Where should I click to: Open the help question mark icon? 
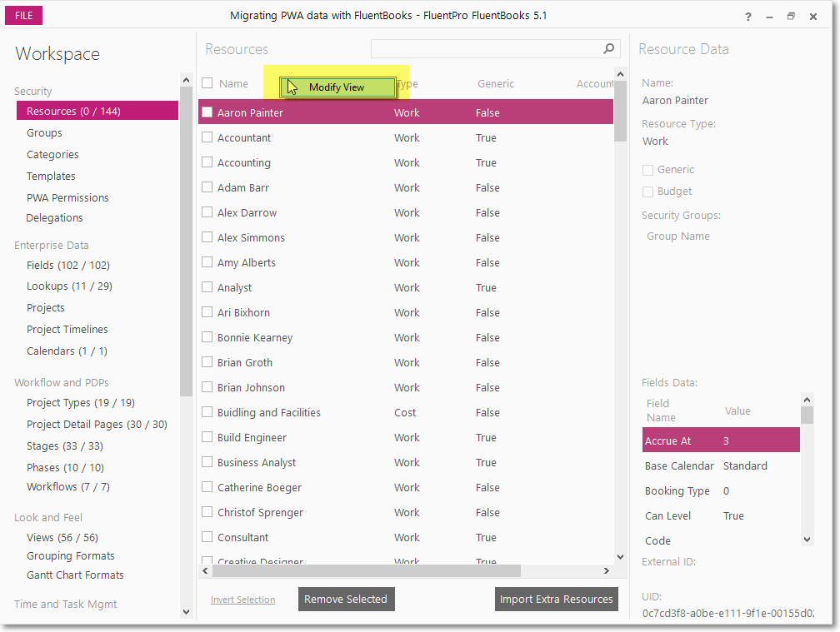coord(747,17)
